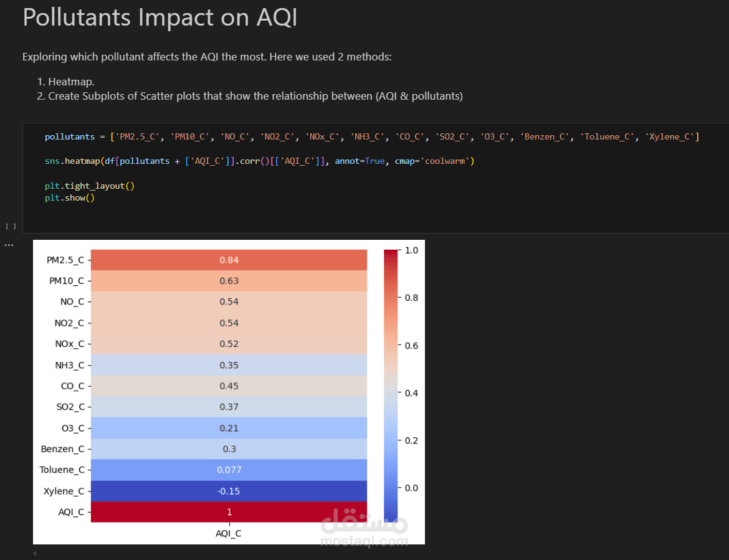Click the Toluene_C cell showing 0.077
Viewport: 729px width, 560px height.
(x=229, y=470)
